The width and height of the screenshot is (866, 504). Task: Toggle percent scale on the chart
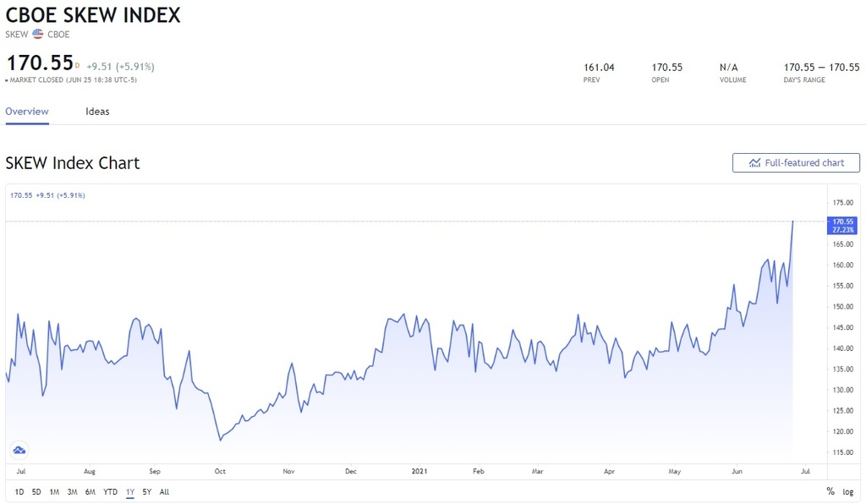tap(830, 491)
